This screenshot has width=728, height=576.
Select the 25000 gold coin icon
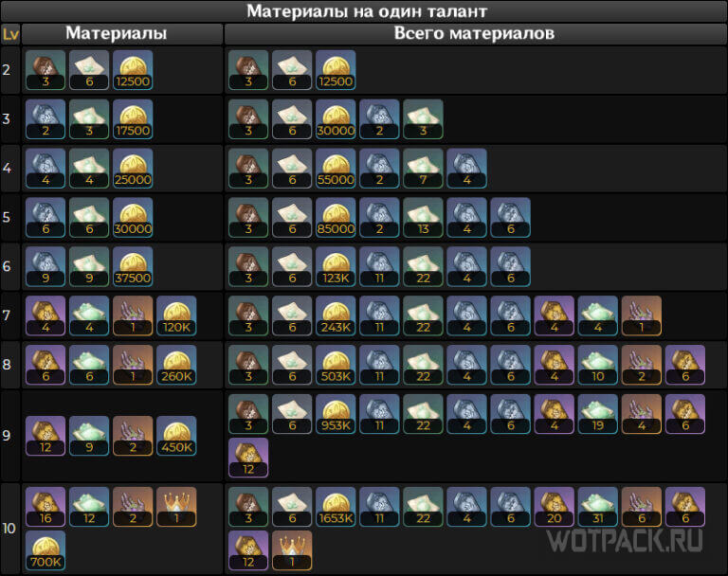pyautogui.click(x=132, y=168)
